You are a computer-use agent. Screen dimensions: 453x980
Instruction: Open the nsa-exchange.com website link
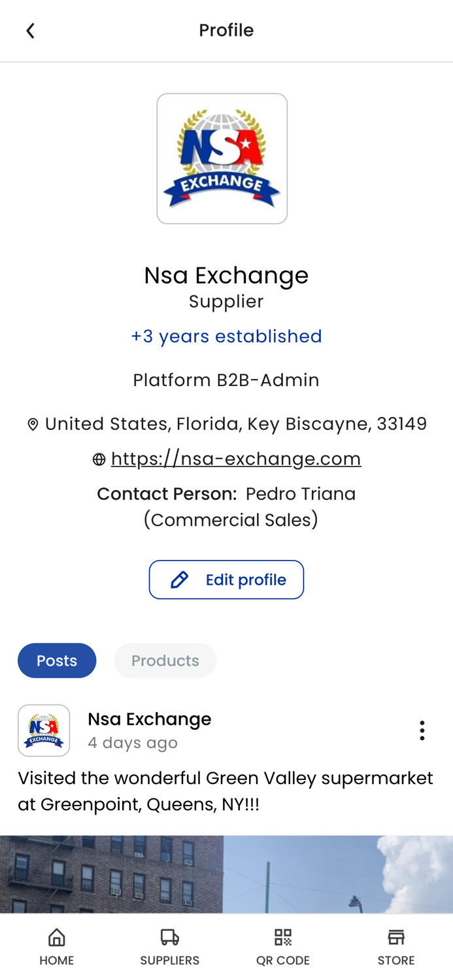pos(237,457)
